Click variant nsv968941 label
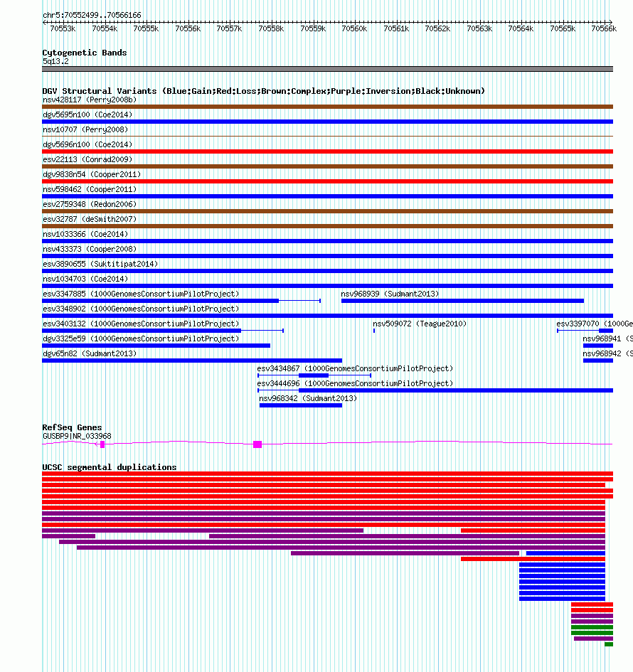Viewport: 633px width, 672px height. [x=607, y=338]
